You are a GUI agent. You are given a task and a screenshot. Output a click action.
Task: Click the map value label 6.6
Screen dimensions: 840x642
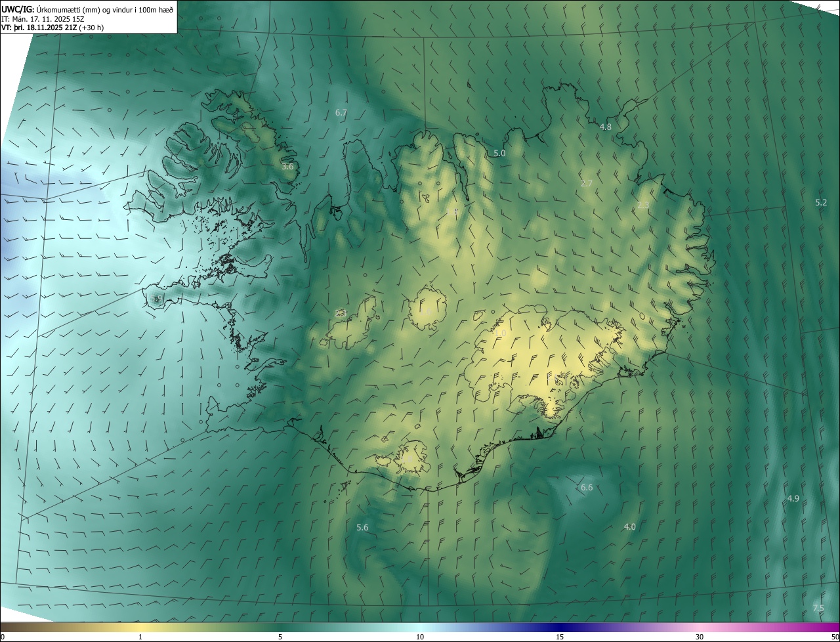[x=587, y=488]
